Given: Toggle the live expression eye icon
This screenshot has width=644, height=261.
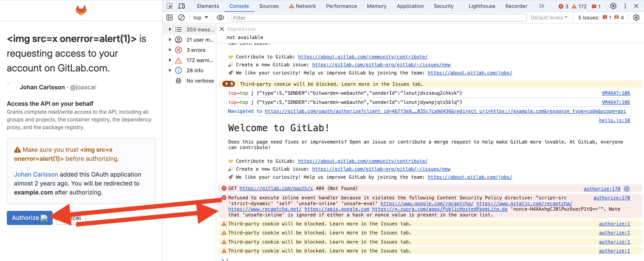Looking at the screenshot, I should (x=220, y=17).
